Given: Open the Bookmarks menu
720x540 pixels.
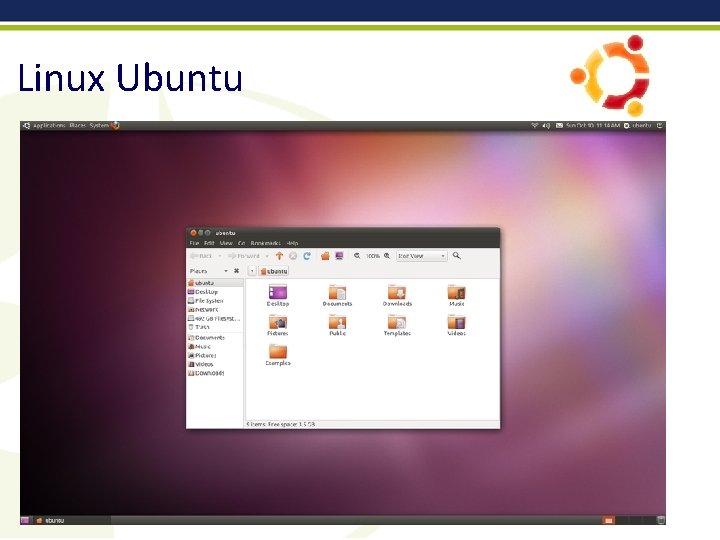Looking at the screenshot, I should point(265,243).
